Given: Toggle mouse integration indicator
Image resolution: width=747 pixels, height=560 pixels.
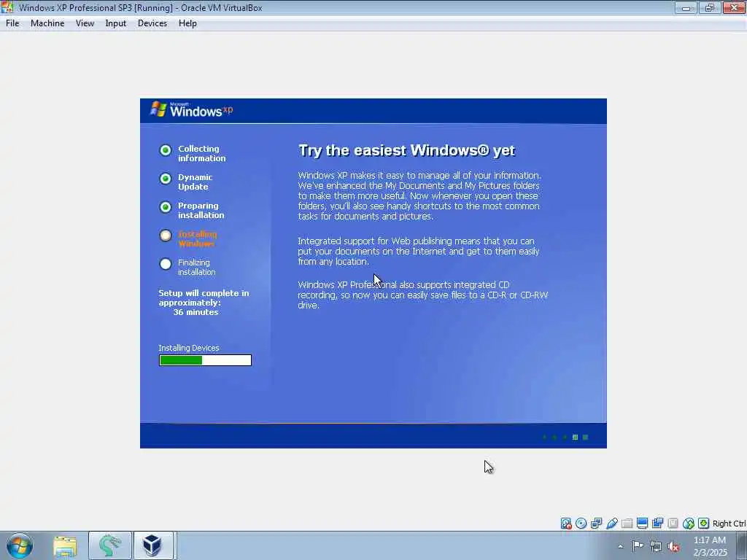Looking at the screenshot, I should [x=689, y=524].
